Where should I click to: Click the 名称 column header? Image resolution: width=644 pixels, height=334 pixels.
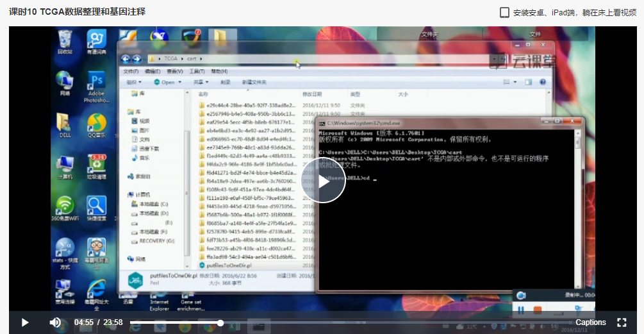coord(203,94)
